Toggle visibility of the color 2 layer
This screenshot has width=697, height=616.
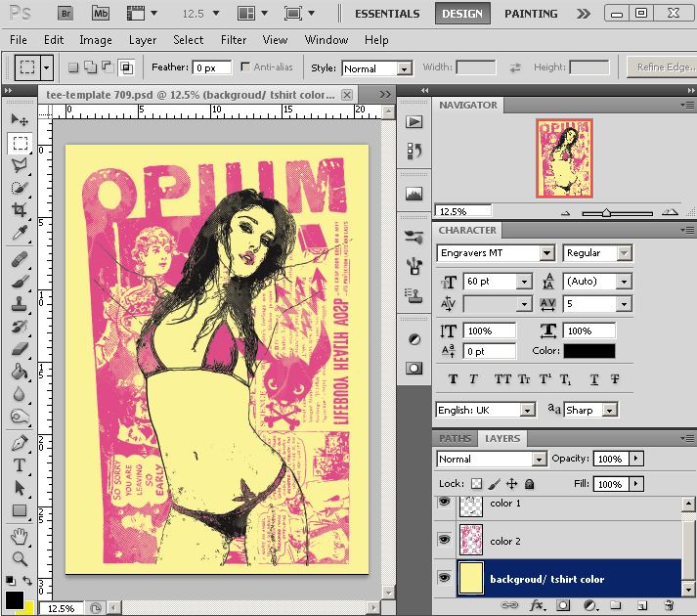445,540
